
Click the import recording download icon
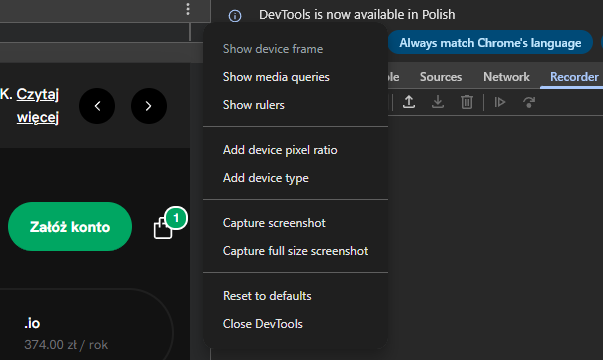click(438, 102)
